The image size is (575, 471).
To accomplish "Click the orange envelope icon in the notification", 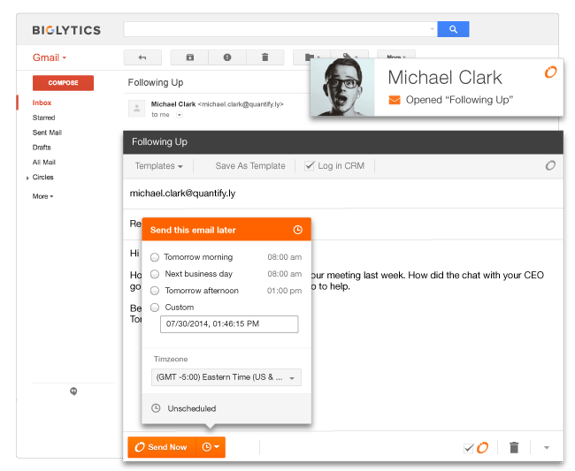I will click(x=394, y=100).
